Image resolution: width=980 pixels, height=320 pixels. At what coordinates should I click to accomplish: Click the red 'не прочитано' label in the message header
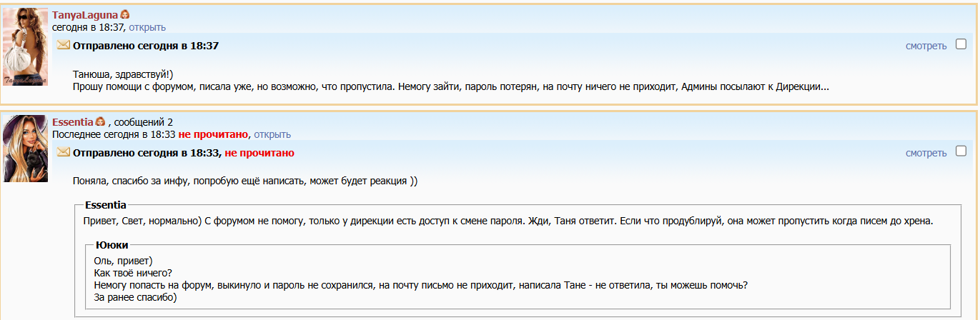pos(259,153)
